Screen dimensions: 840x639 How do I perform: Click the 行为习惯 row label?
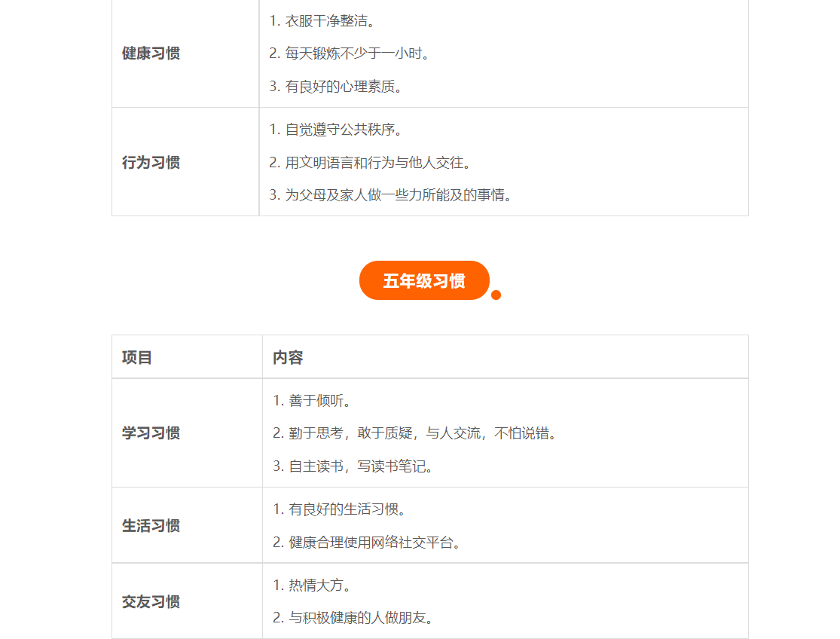tap(151, 162)
